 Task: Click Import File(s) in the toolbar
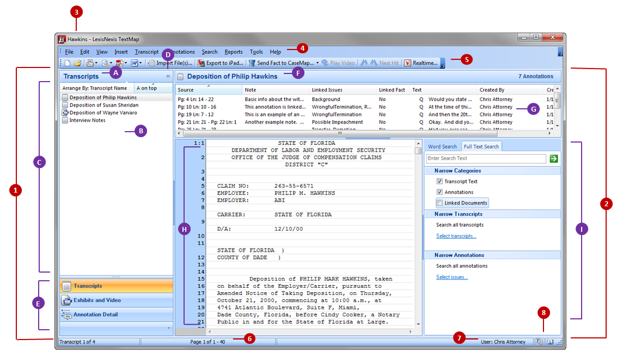coord(170,63)
